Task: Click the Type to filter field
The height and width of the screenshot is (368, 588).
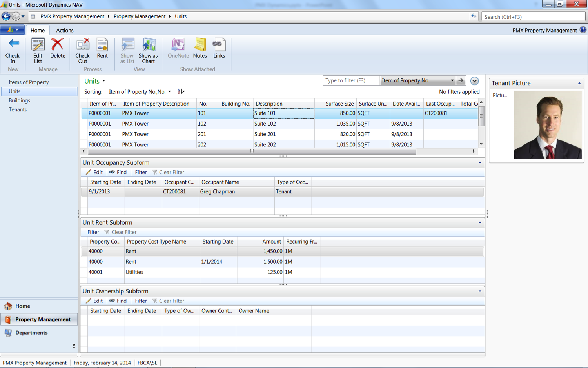Action: (350, 80)
